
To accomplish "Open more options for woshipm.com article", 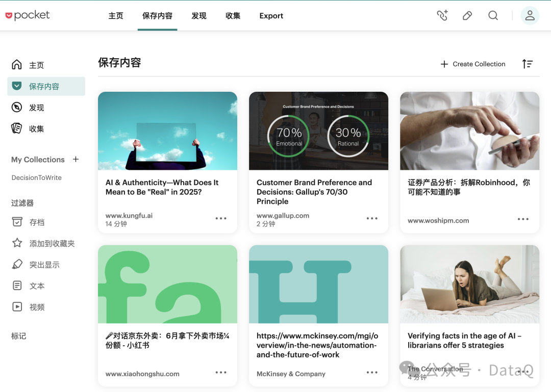I will click(523, 219).
